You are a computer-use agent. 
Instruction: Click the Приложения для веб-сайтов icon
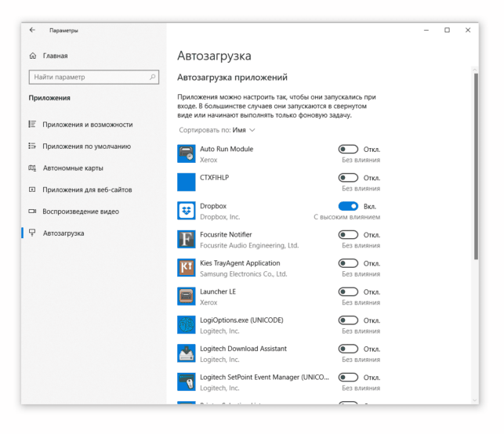pos(32,190)
